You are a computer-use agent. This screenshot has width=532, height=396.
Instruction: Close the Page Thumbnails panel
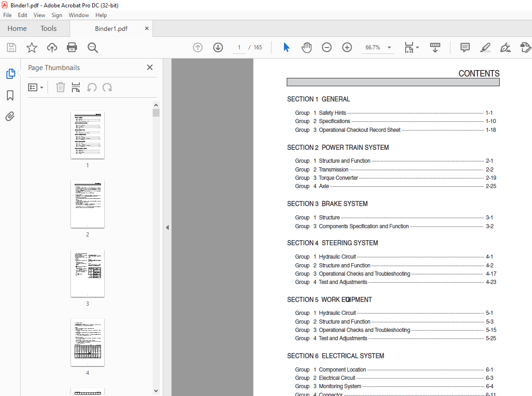150,67
